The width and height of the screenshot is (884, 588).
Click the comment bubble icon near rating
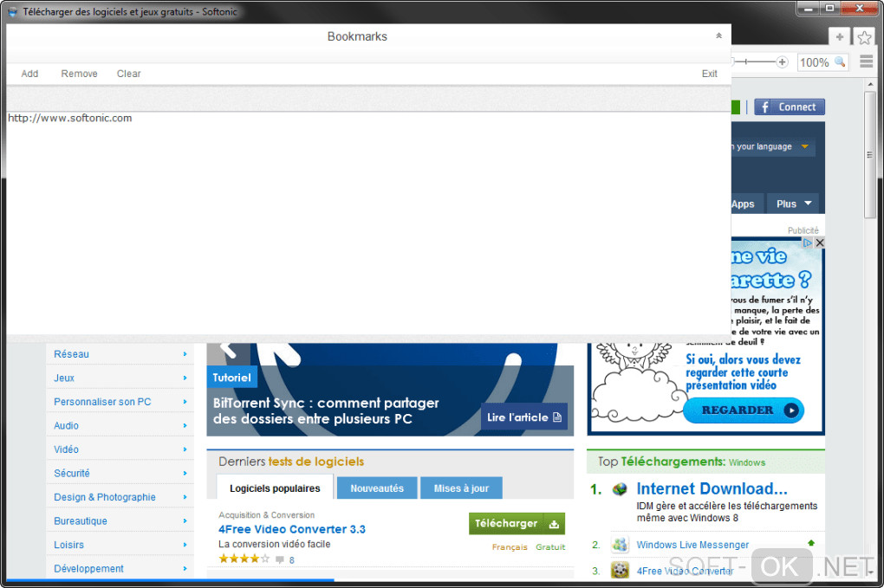click(x=280, y=559)
